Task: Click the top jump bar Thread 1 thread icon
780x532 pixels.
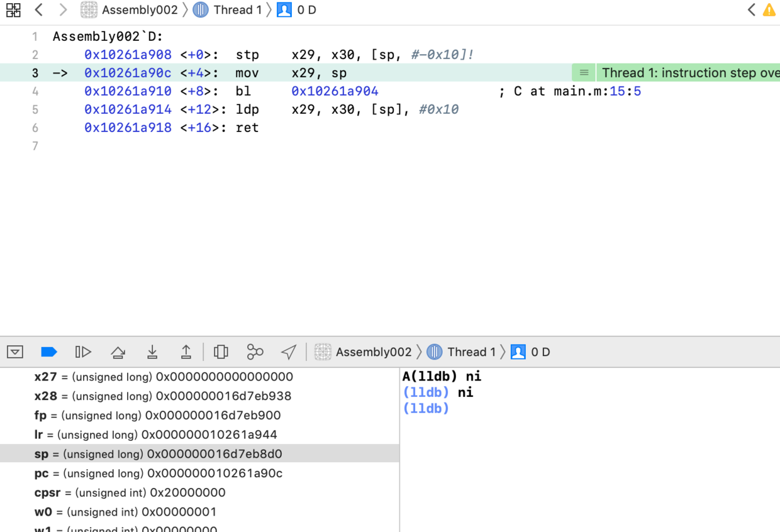Action: click(201, 10)
